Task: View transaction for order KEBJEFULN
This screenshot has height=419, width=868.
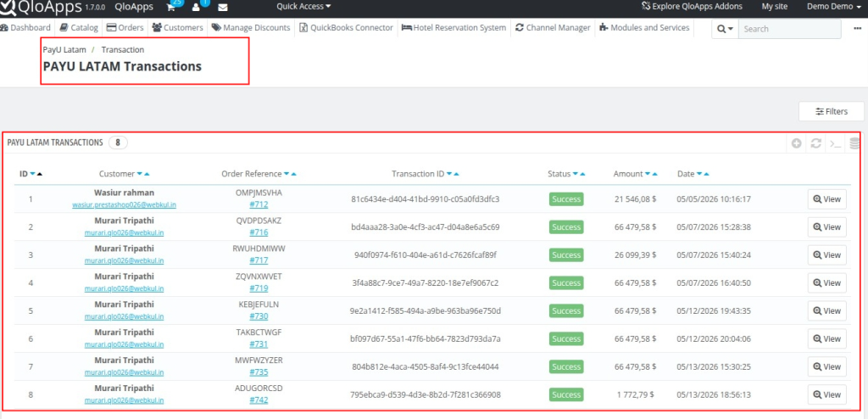Action: 827,311
